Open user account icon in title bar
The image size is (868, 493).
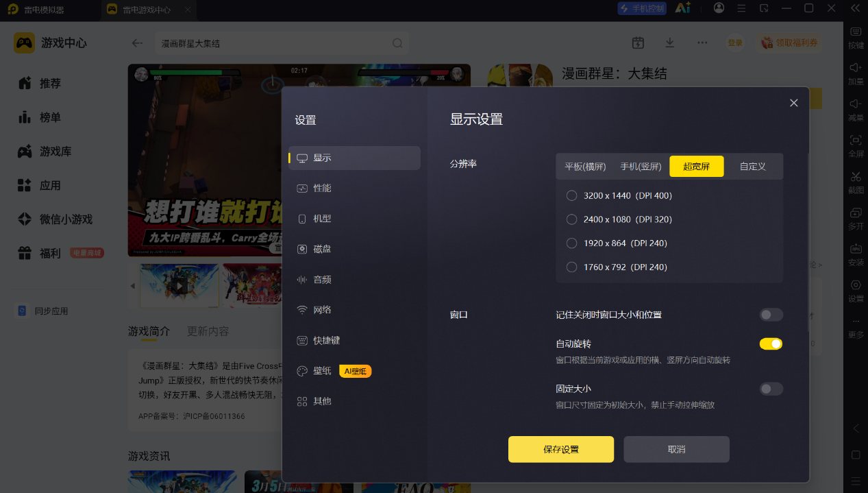(x=719, y=8)
